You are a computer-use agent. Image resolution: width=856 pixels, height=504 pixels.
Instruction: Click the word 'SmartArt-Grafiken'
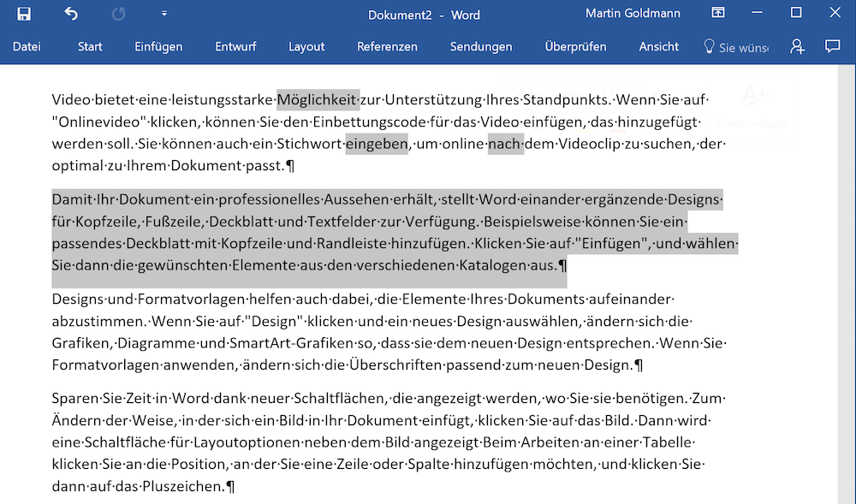click(x=291, y=343)
